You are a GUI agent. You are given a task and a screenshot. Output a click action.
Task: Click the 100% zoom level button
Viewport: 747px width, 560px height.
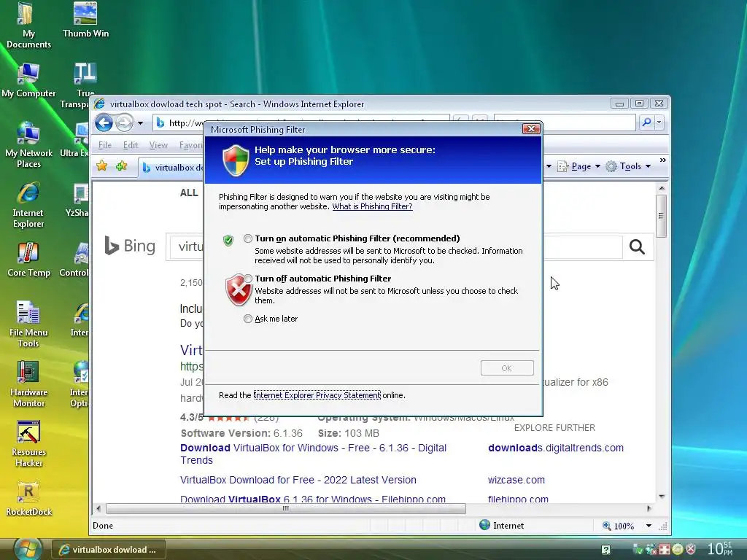619,526
